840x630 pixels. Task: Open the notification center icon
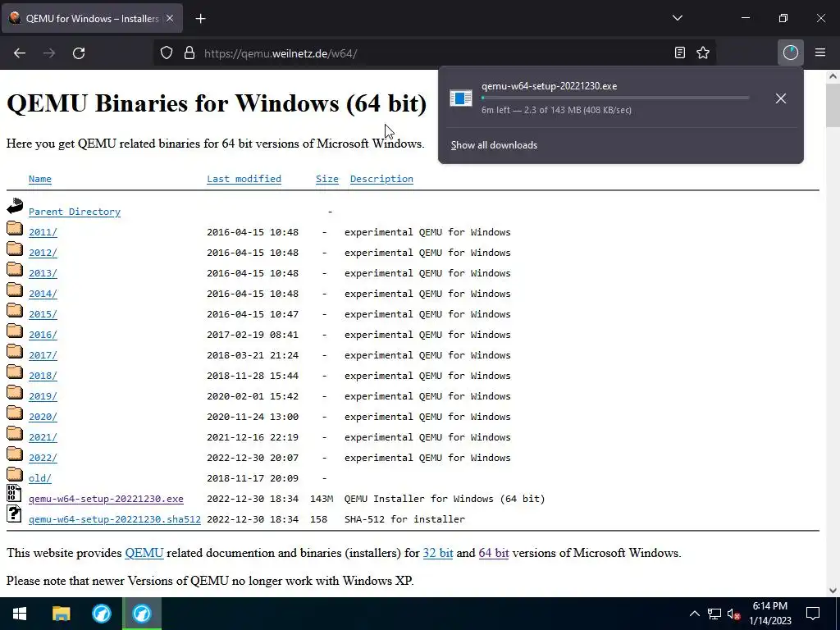coord(813,614)
